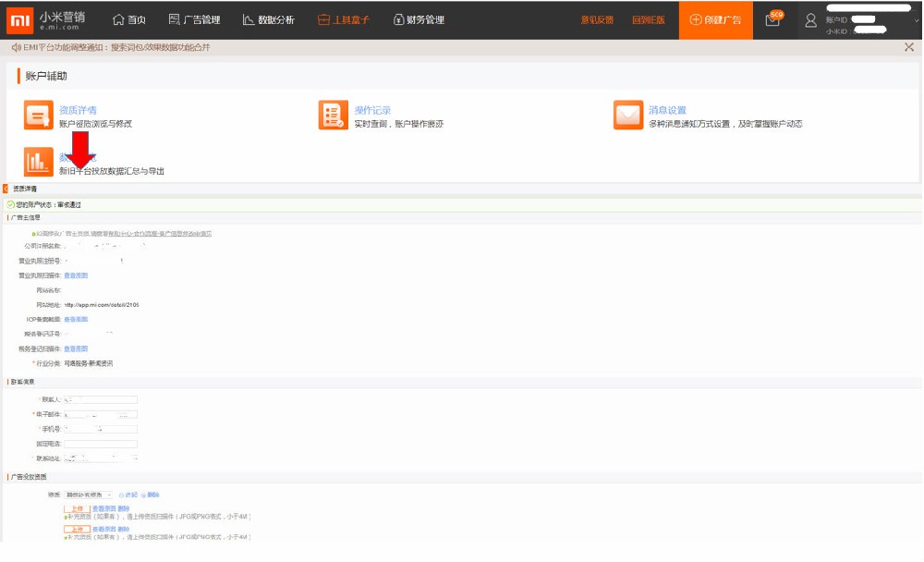Click the data overview bar chart icon

[39, 163]
